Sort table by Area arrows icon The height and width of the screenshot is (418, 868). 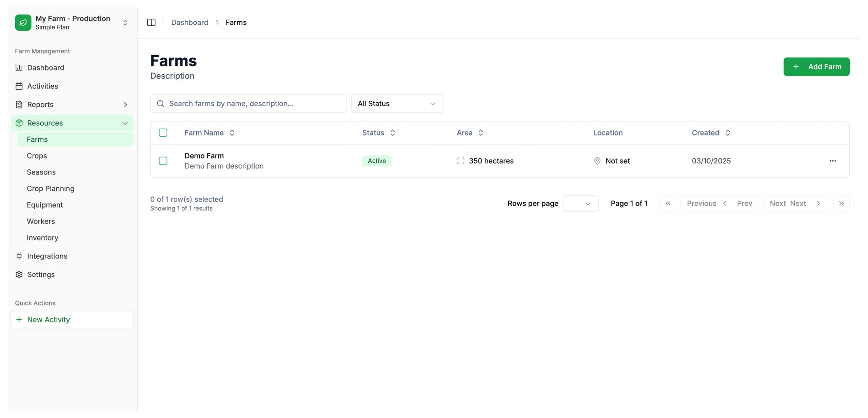[x=480, y=133]
